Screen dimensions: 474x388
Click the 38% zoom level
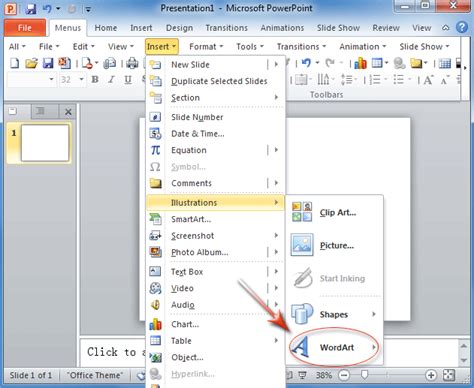pyautogui.click(x=323, y=375)
